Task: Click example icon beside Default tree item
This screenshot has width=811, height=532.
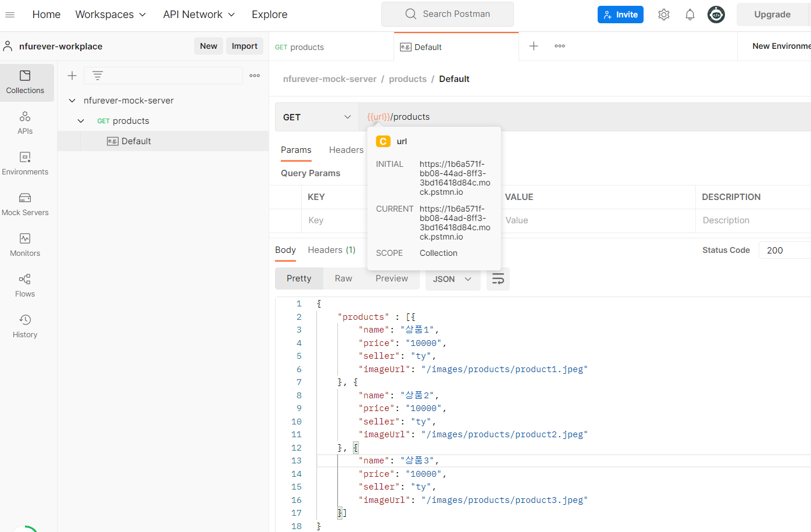Action: [x=113, y=141]
